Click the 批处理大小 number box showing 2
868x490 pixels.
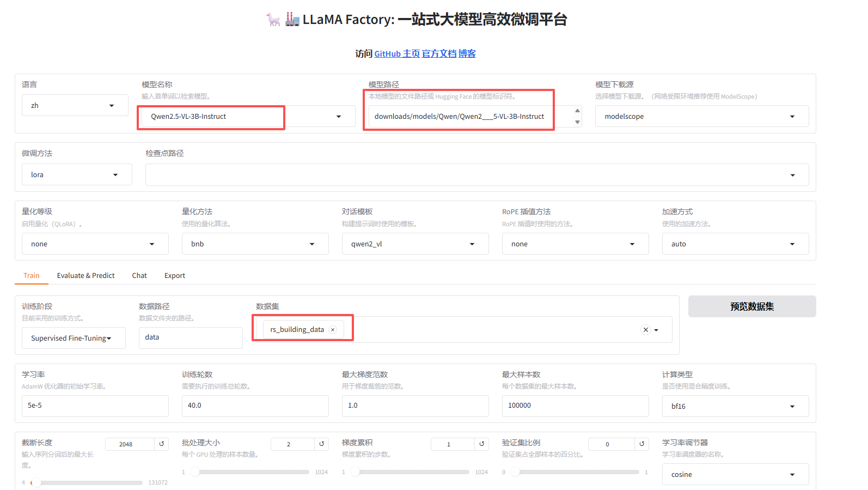click(x=293, y=444)
